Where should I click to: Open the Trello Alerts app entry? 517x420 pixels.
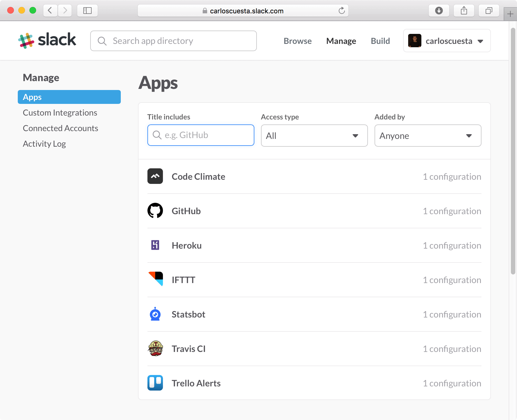[314, 383]
